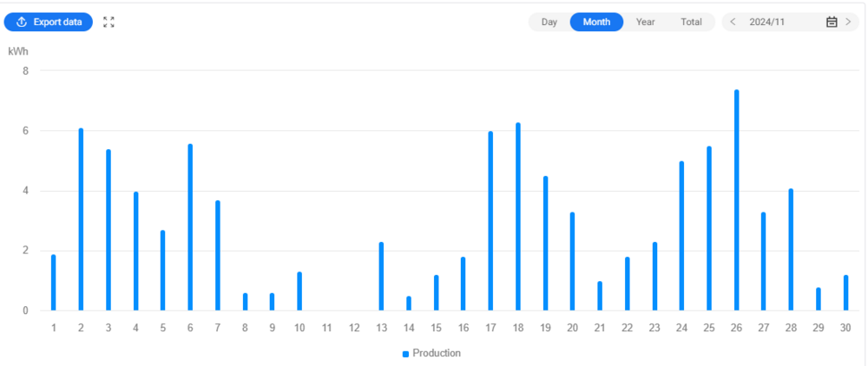Screen dimensions: 868x366
Task: Select the bar for day 17
Action: 490,221
